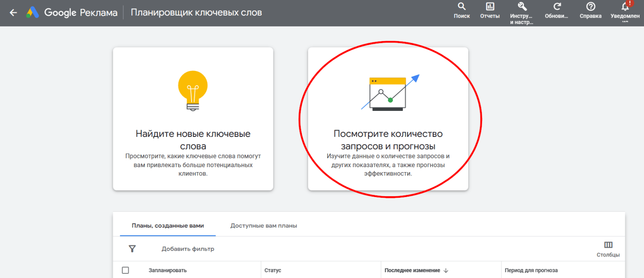Switch to the Доступные вам планы tab
Viewport: 644px width, 278px height.
click(264, 225)
